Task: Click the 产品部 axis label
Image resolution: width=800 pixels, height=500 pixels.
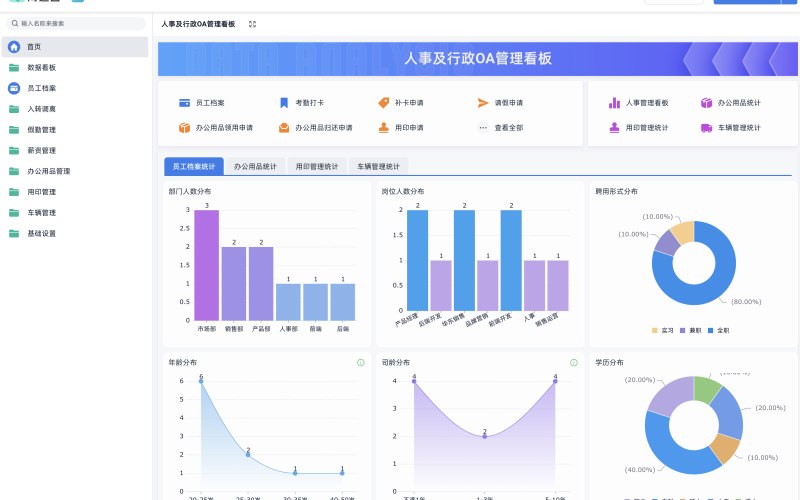Action: tap(261, 329)
